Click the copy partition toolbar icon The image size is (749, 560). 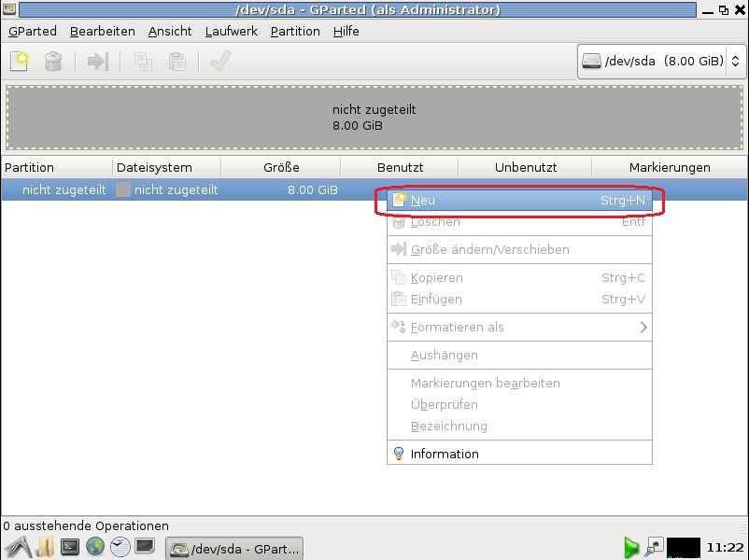pos(143,62)
